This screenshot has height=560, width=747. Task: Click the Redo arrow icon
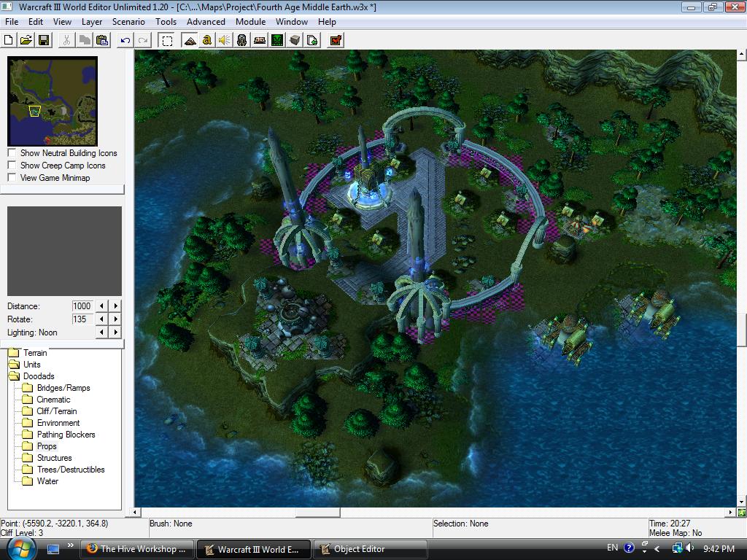pos(143,41)
